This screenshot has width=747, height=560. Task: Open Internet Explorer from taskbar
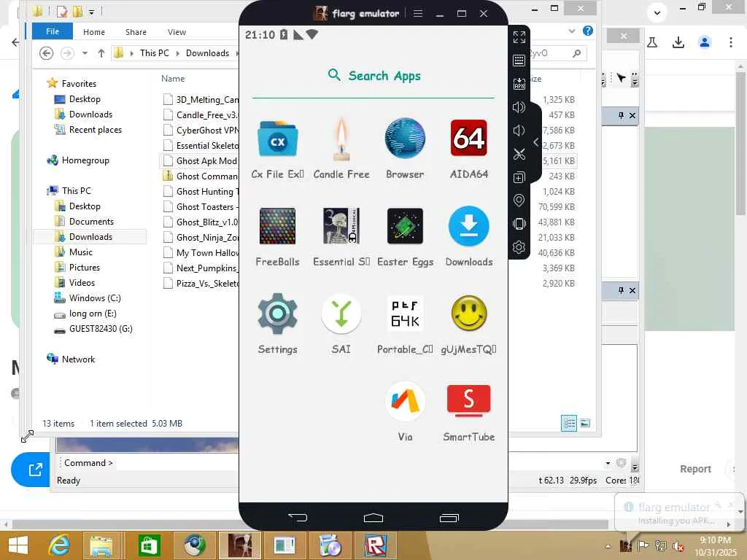60,545
